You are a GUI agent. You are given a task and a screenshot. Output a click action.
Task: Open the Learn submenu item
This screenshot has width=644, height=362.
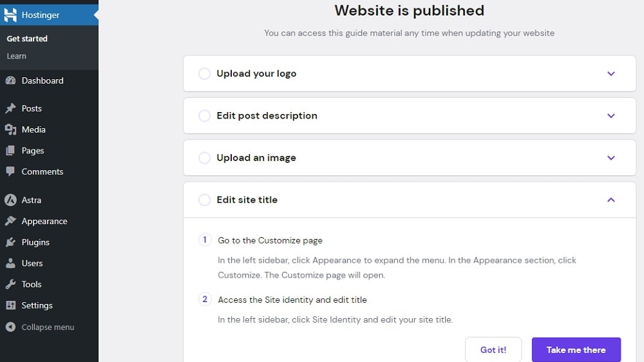(17, 56)
